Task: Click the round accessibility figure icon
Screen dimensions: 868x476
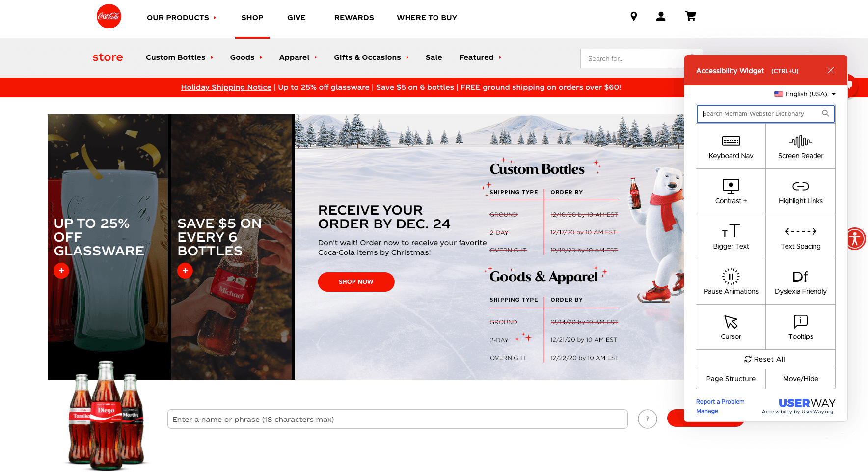Action: (855, 239)
